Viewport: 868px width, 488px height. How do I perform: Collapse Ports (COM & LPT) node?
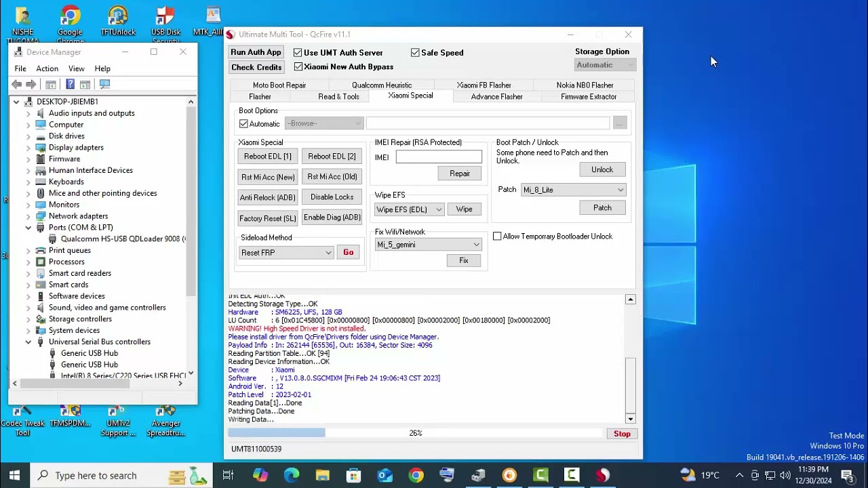click(x=28, y=227)
